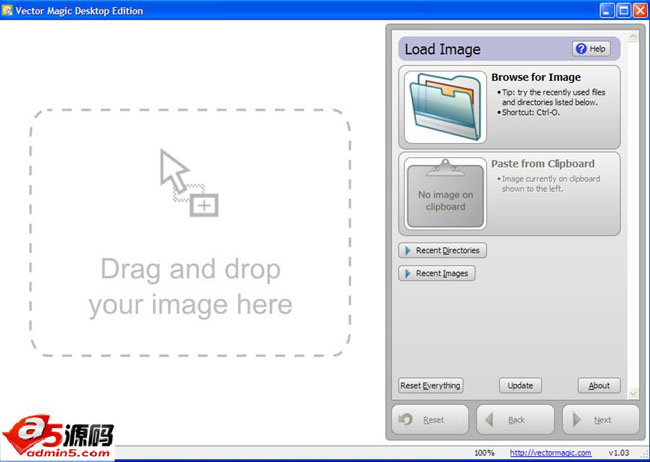Go Back to previous step
The height and width of the screenshot is (462, 650).
[515, 420]
